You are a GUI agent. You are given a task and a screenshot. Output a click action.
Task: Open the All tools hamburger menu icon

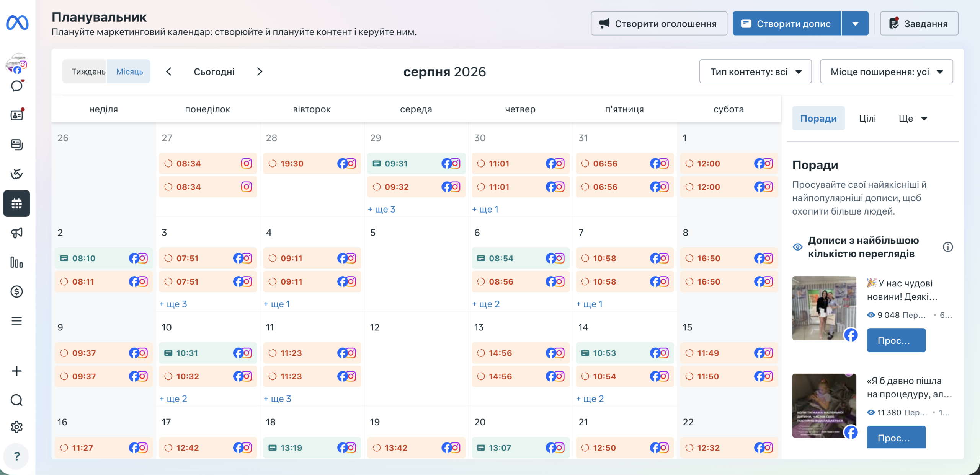click(x=17, y=321)
